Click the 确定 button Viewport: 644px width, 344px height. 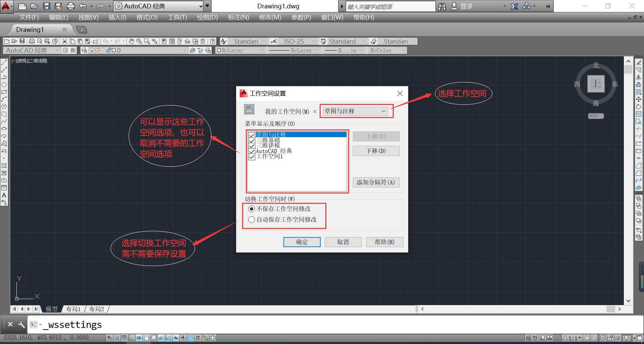(x=302, y=242)
